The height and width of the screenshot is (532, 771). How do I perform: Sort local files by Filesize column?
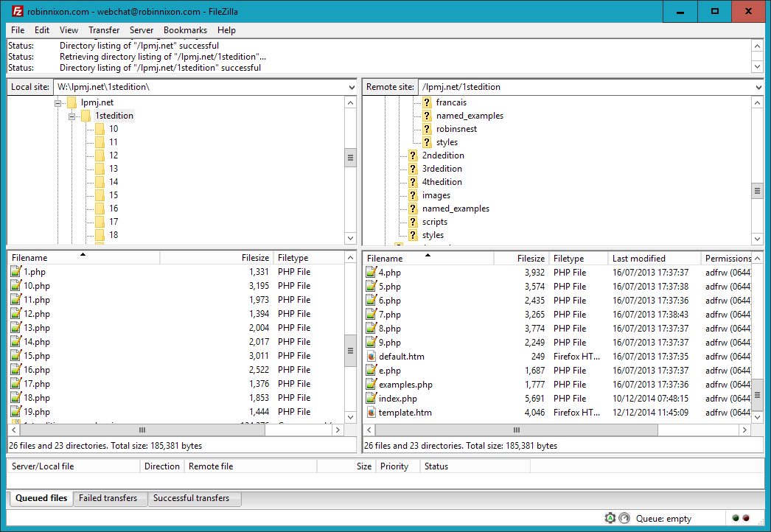[254, 257]
